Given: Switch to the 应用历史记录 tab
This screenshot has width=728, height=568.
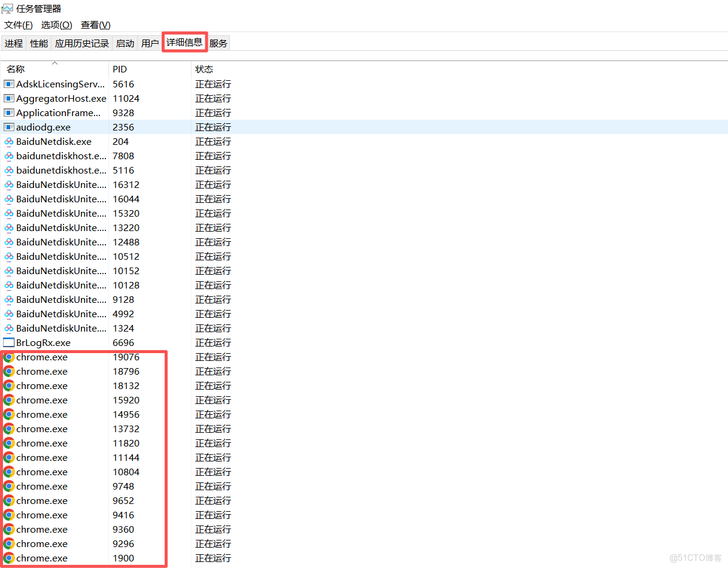Looking at the screenshot, I should (82, 43).
